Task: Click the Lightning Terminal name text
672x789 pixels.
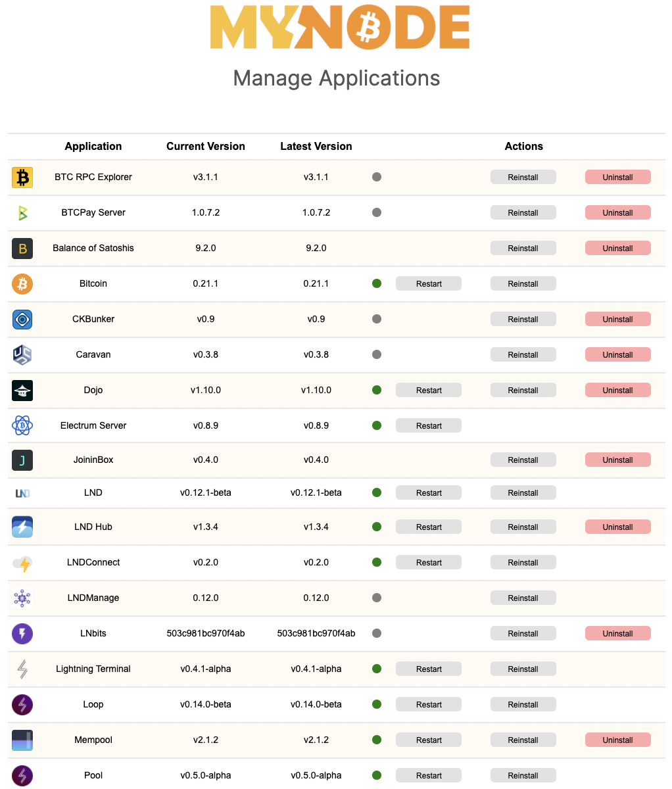Action: pos(93,669)
